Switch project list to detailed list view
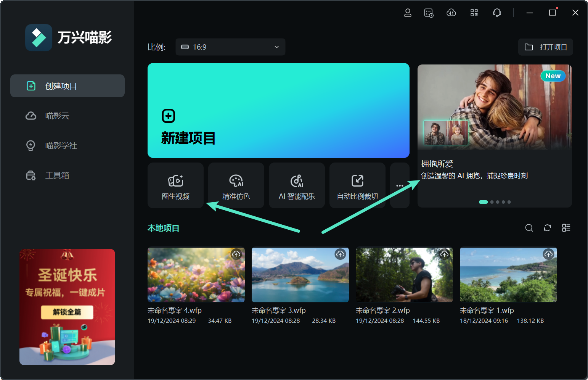The width and height of the screenshot is (588, 380). click(x=566, y=228)
